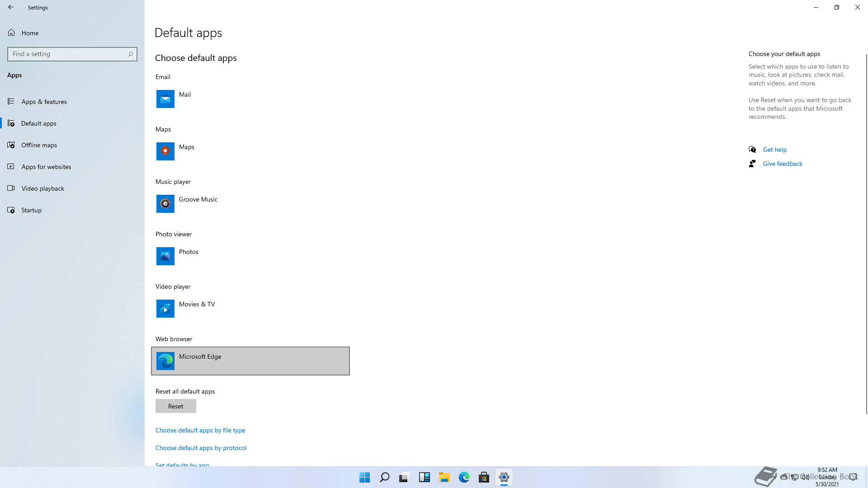
Task: Open taskbar Search
Action: coord(385,477)
